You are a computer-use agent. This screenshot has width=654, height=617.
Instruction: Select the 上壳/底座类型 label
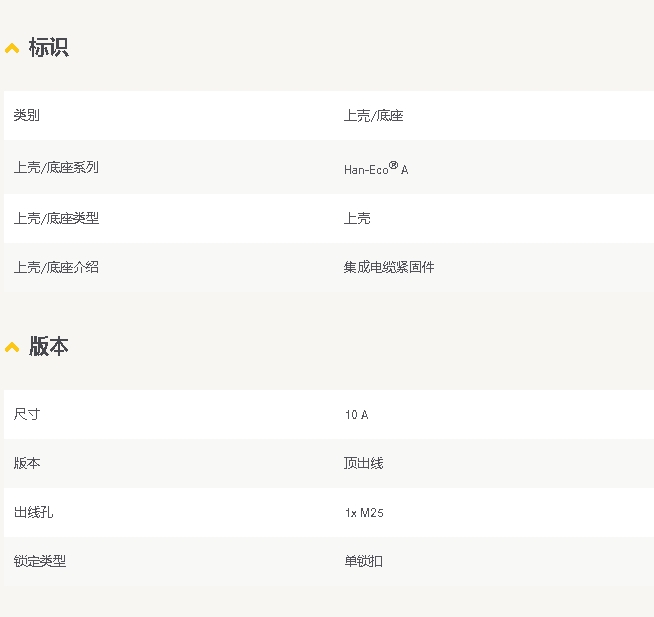pos(56,218)
